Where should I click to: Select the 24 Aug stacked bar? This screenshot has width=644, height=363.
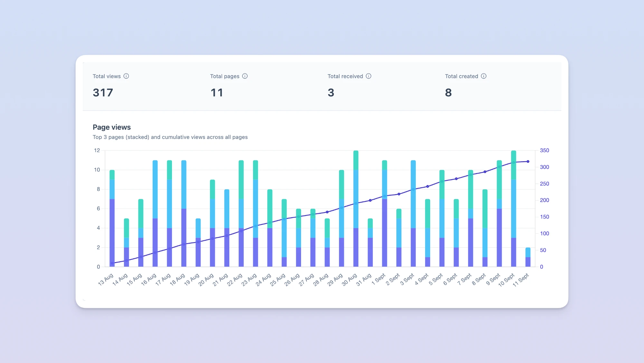click(270, 228)
